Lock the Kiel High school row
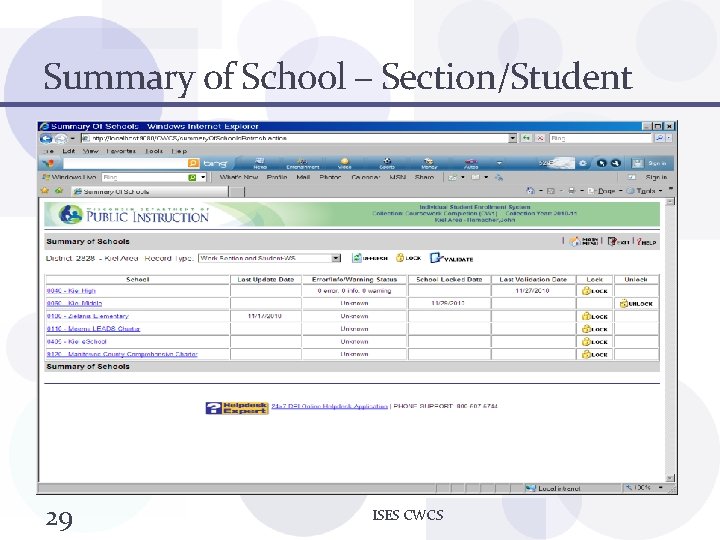720x540 pixels. (594, 291)
